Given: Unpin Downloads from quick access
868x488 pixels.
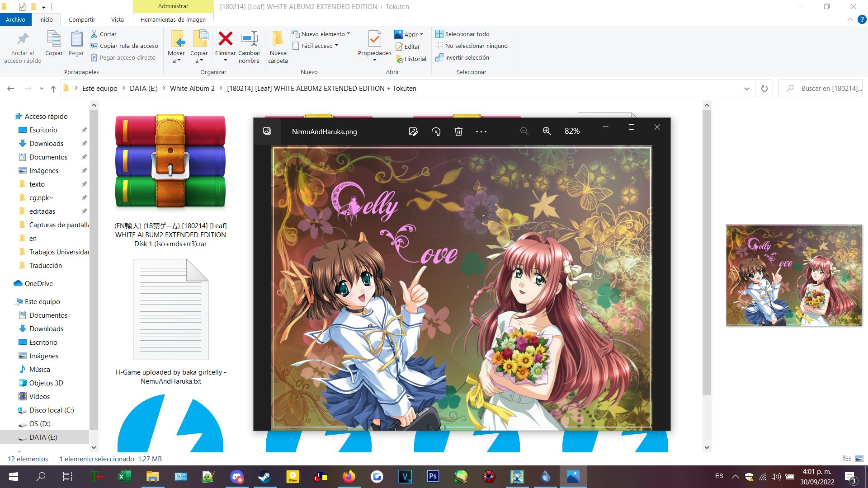Looking at the screenshot, I should click(x=84, y=144).
